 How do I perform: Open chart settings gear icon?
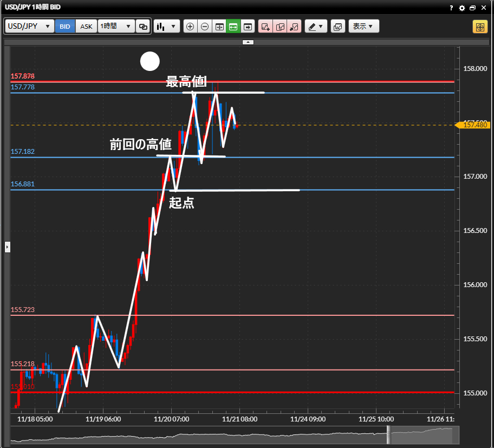click(x=461, y=8)
